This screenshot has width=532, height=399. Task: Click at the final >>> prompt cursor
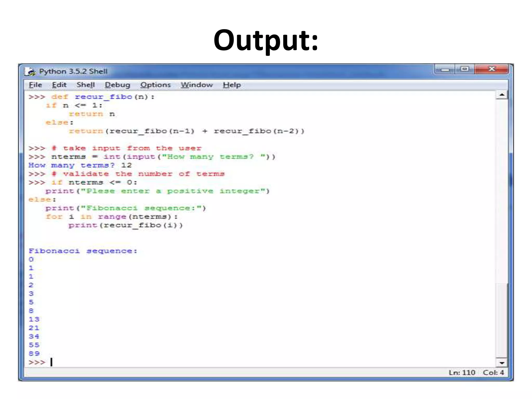coord(51,362)
